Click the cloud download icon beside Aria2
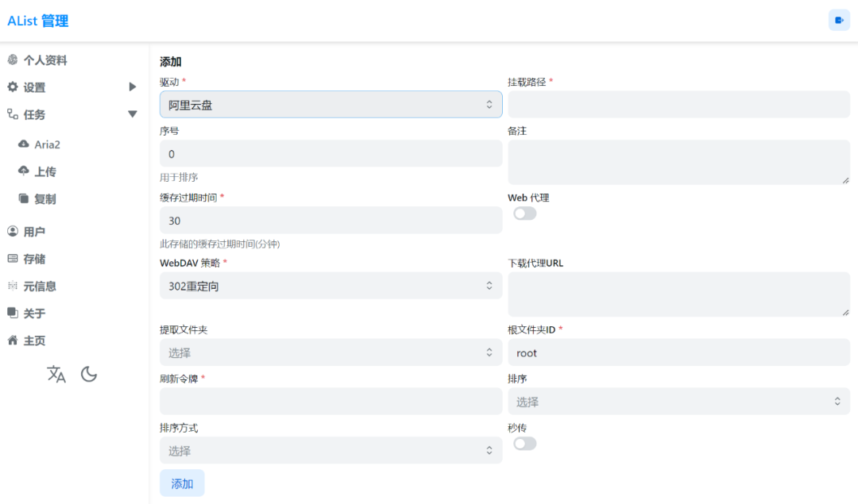Image resolution: width=858 pixels, height=504 pixels. [x=24, y=144]
